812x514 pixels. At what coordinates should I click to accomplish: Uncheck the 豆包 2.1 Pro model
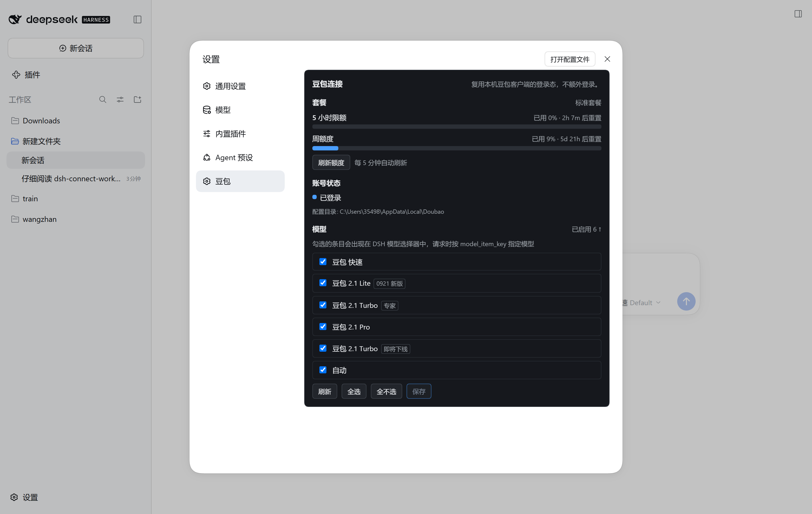(x=323, y=327)
